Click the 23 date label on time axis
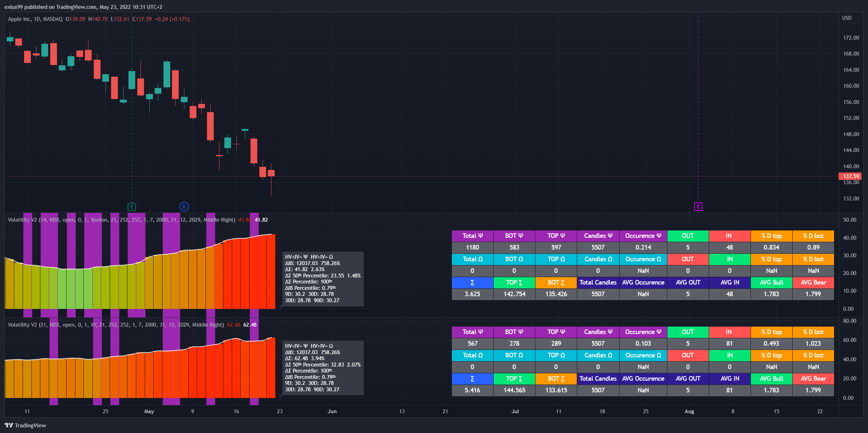The width and height of the screenshot is (868, 433). coord(280,411)
